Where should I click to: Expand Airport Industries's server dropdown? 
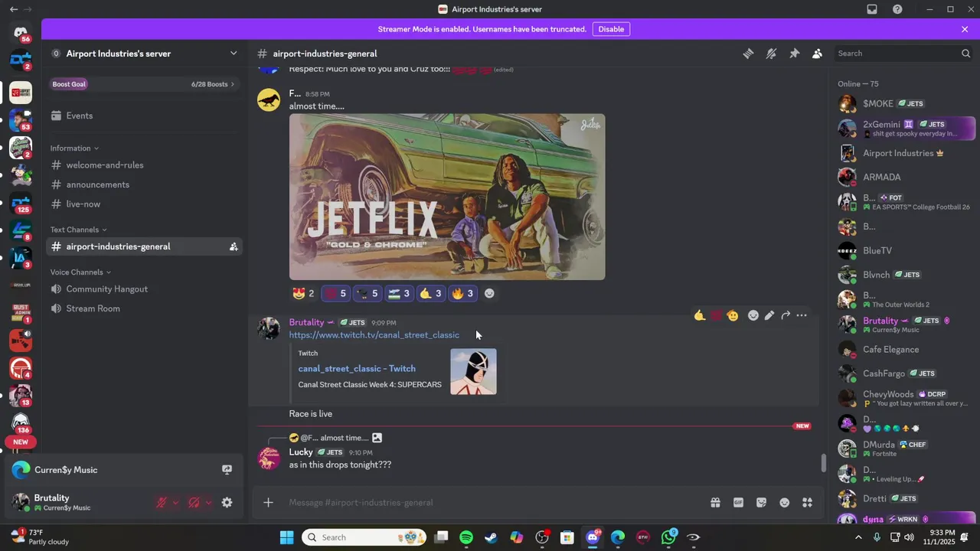pos(234,54)
